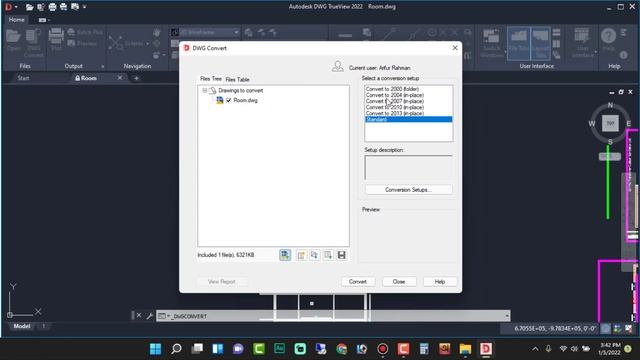The image size is (640, 360).
Task: Click Save List floppy disk icon
Action: click(342, 255)
